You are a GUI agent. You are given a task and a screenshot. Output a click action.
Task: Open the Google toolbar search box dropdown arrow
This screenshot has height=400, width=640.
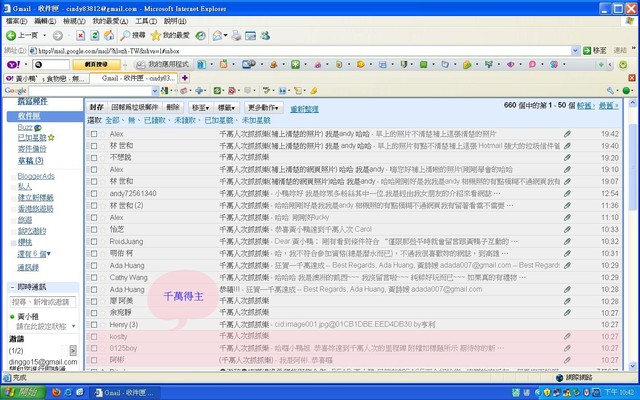155,91
